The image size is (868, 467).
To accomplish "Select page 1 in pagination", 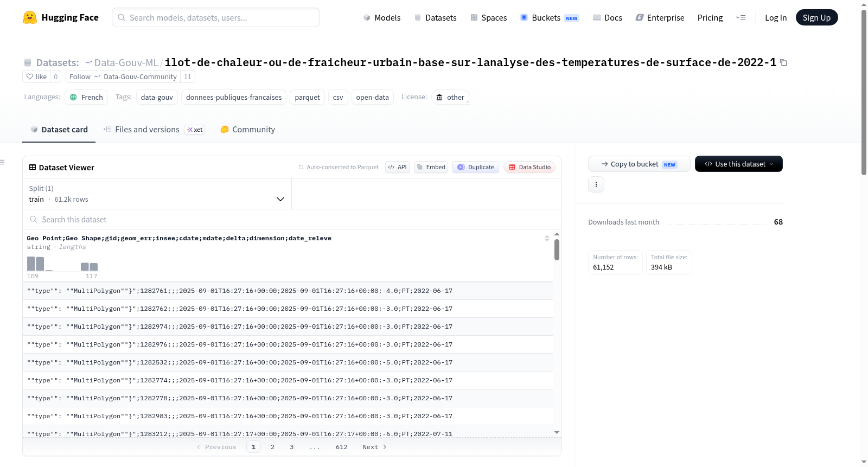I will pyautogui.click(x=253, y=447).
